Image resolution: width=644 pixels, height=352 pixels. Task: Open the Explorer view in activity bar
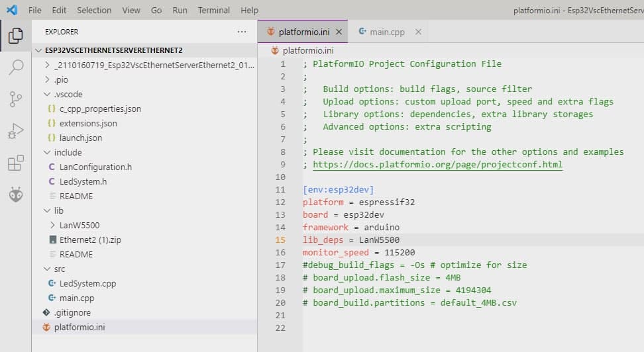[x=16, y=36]
